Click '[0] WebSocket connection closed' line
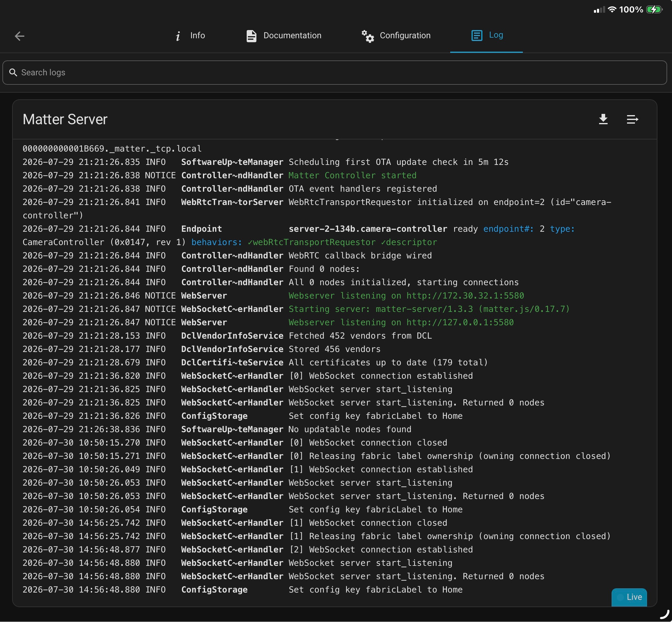Screen dimensions: 672x622 [368, 443]
